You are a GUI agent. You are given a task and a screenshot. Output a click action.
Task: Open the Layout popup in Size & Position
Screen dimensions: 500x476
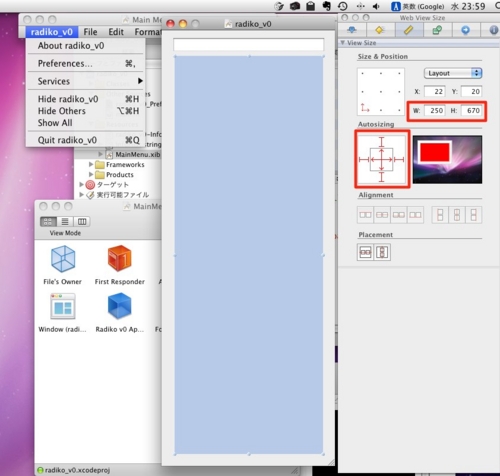coord(453,73)
